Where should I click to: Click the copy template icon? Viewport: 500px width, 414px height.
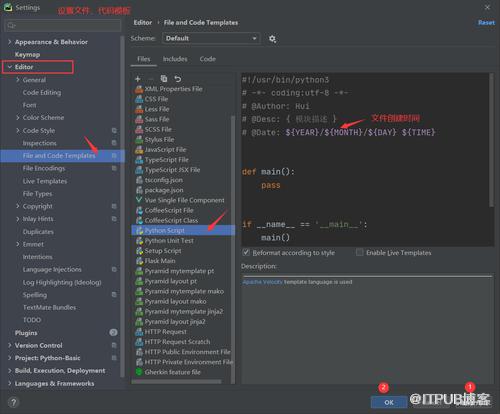[x=164, y=79]
